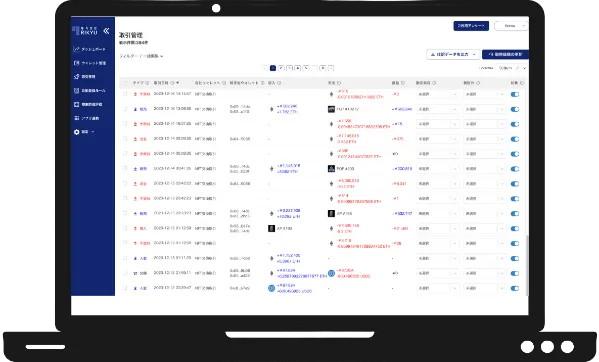Viewport: 599px width, 362px height.
Task: Click the AP #103 item name
Action: tap(284, 228)
